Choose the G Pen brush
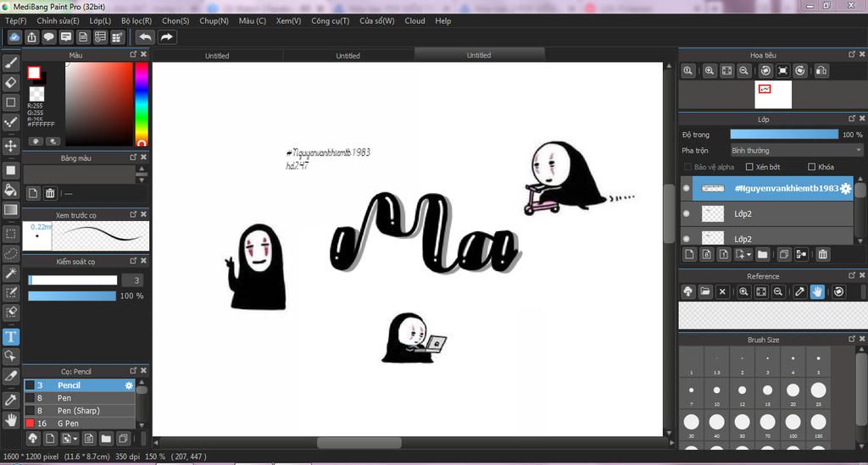868x465 pixels. (x=79, y=423)
